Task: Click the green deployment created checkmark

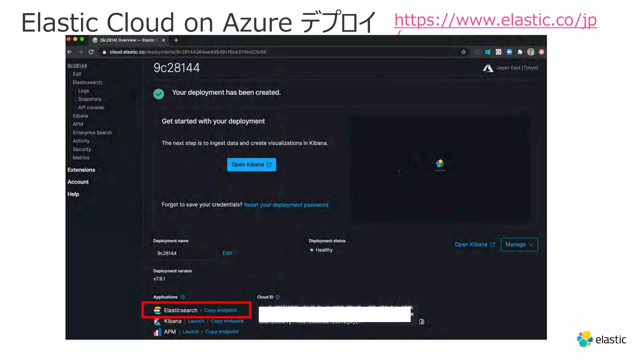Action: click(x=159, y=94)
